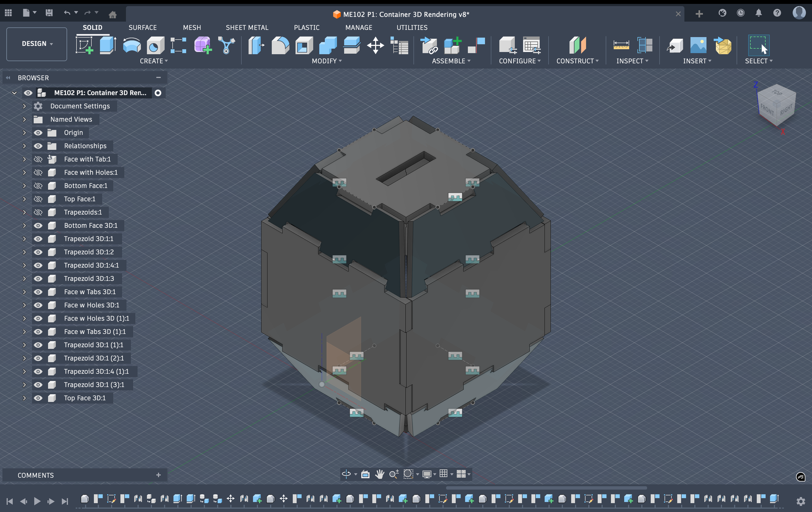Expand the Document Settings node

pos(24,106)
